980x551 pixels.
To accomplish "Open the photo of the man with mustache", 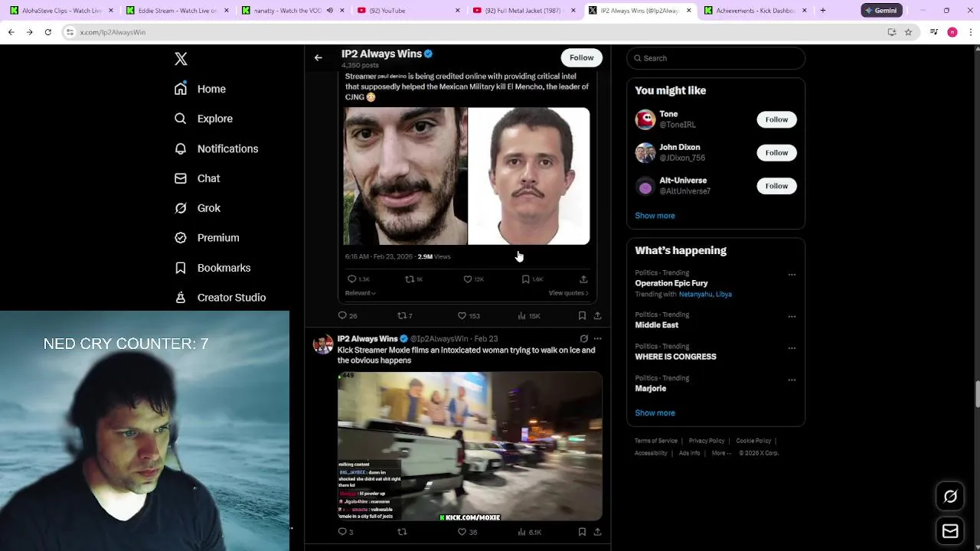I will (529, 176).
